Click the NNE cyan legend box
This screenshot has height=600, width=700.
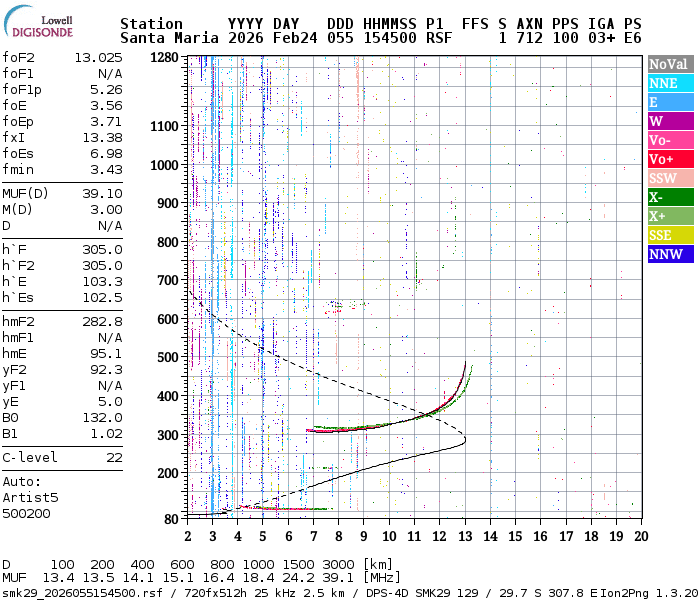point(671,83)
